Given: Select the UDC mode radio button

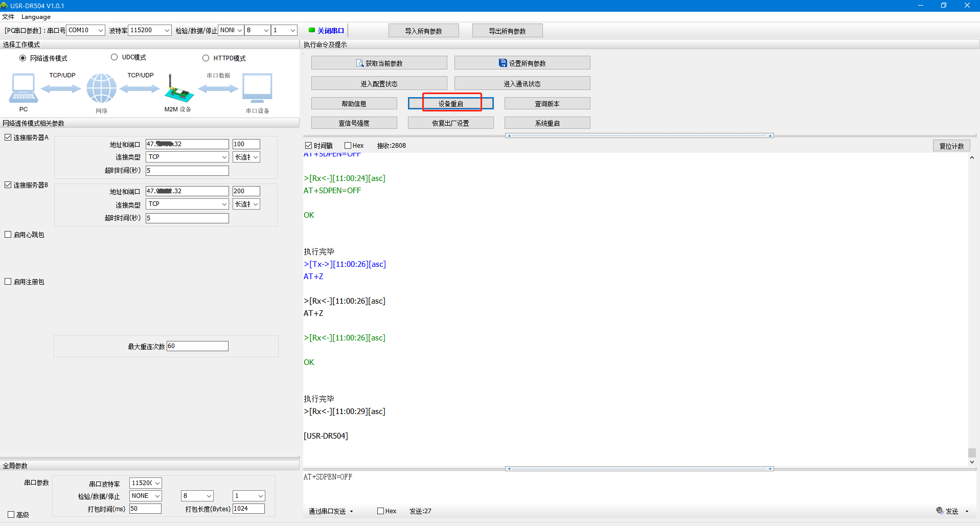Looking at the screenshot, I should tap(115, 57).
